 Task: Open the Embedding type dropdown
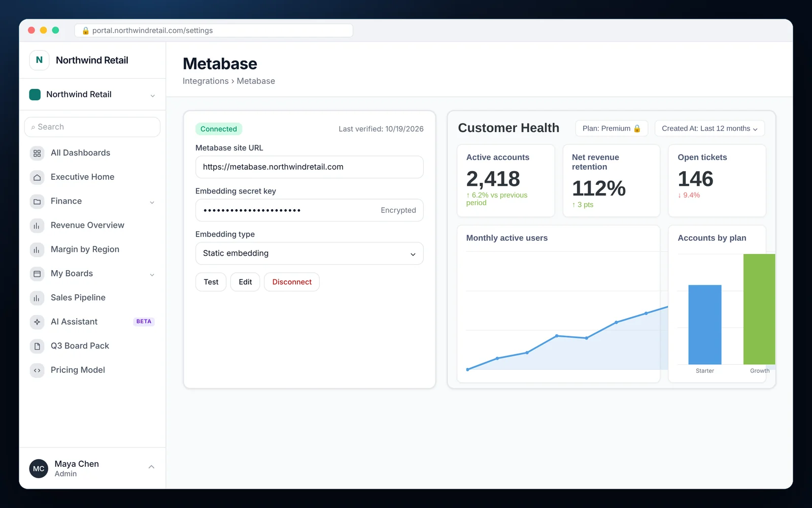click(x=310, y=253)
